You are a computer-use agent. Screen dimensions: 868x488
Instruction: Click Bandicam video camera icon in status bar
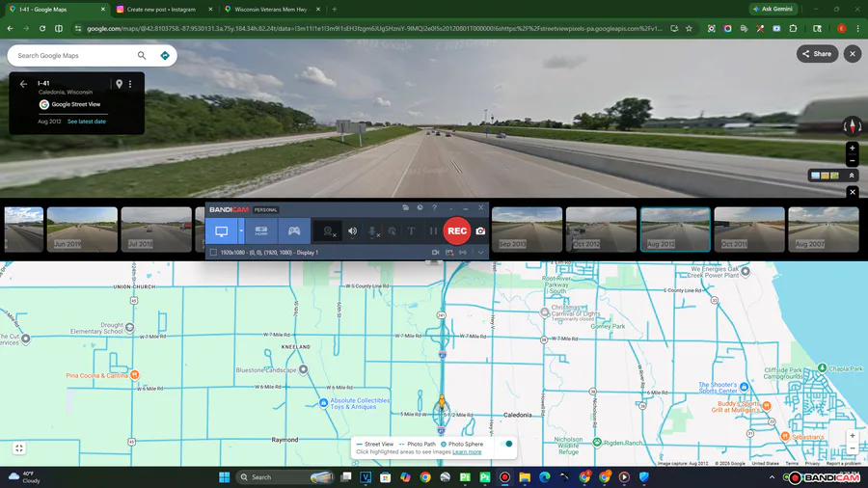click(436, 253)
